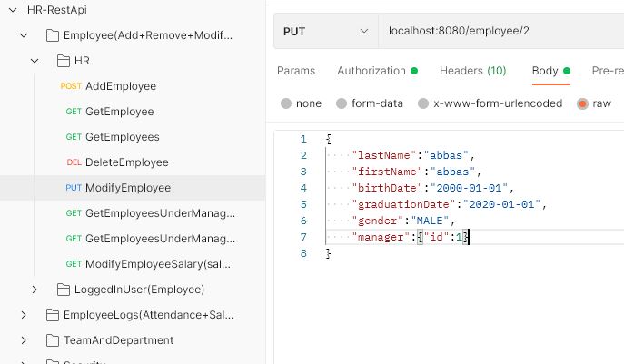Image resolution: width=624 pixels, height=364 pixels.
Task: Click the TeamAndDepartment folder icon
Action: click(x=53, y=340)
